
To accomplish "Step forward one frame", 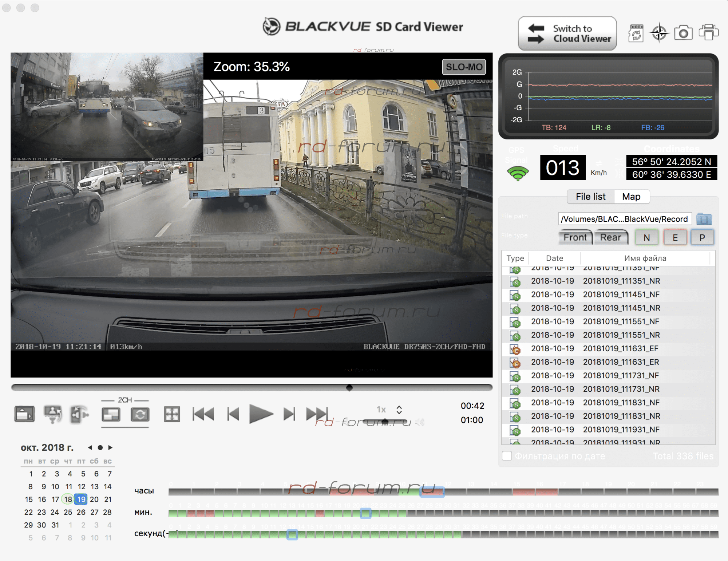I will (289, 414).
